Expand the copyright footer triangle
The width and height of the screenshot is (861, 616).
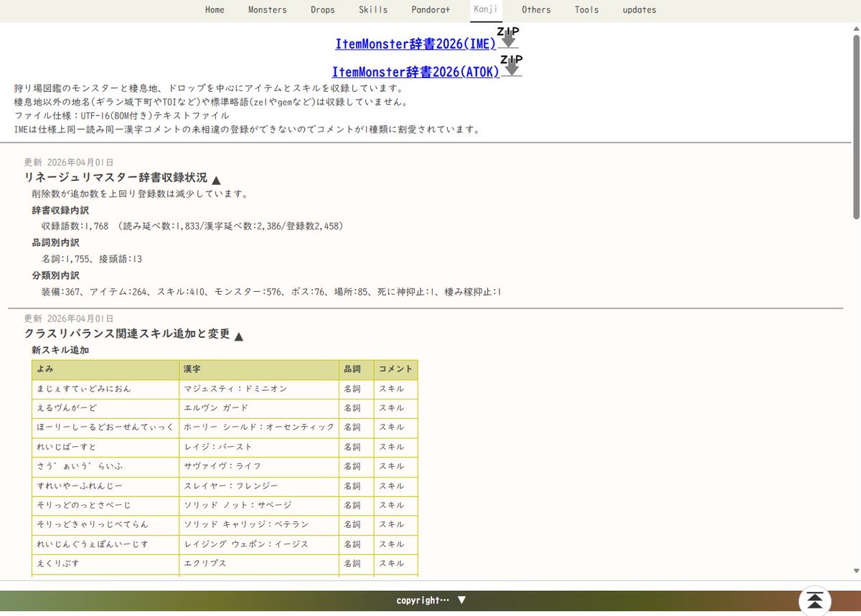tap(462, 600)
